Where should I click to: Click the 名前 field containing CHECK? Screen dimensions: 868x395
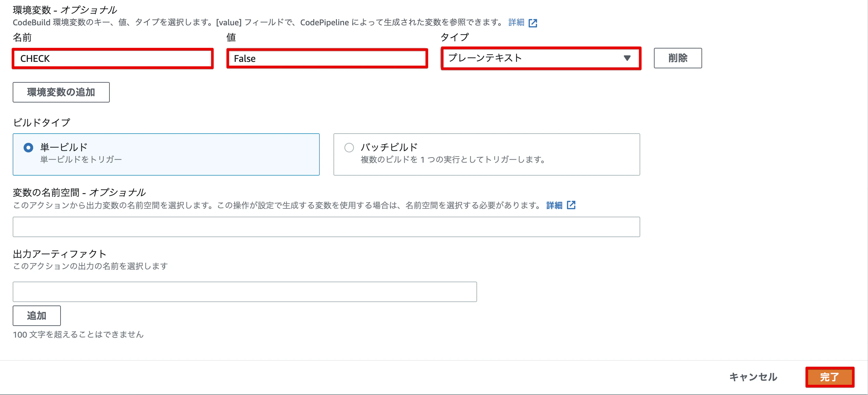113,58
